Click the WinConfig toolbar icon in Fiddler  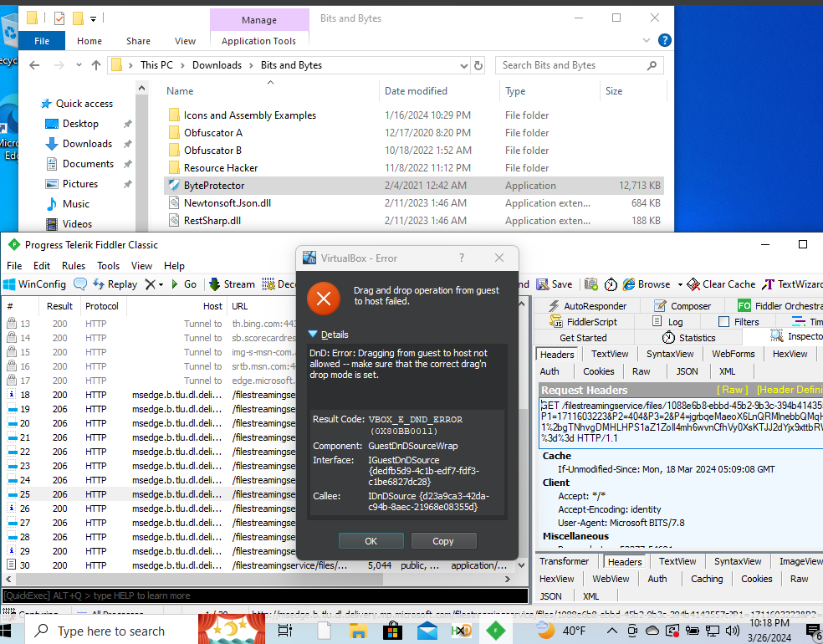(x=34, y=284)
